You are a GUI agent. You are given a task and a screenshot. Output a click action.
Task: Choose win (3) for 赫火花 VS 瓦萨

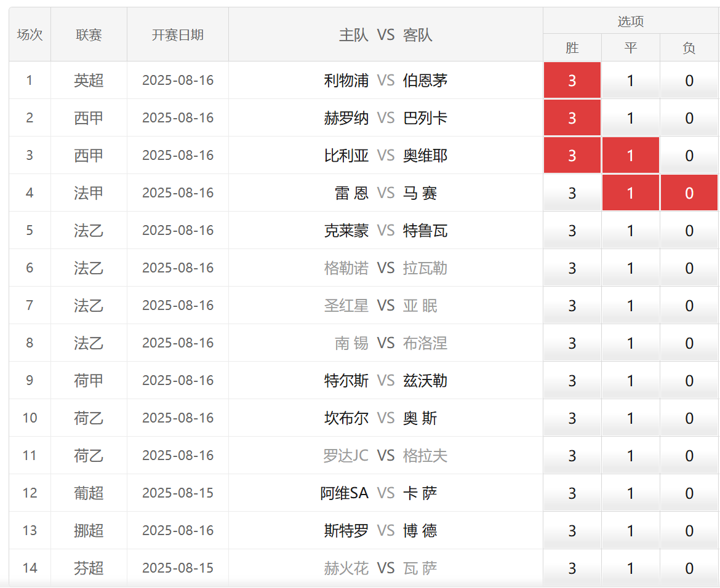[572, 568]
